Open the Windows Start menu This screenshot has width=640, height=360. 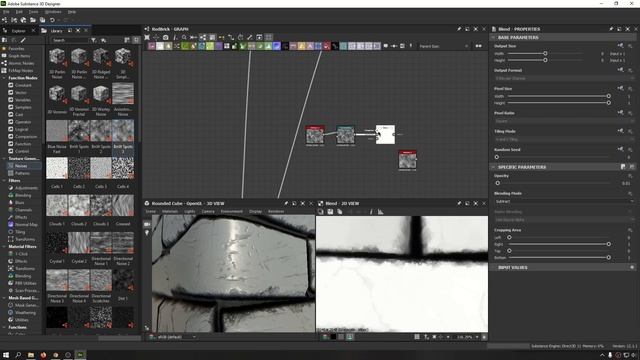pyautogui.click(x=6, y=355)
